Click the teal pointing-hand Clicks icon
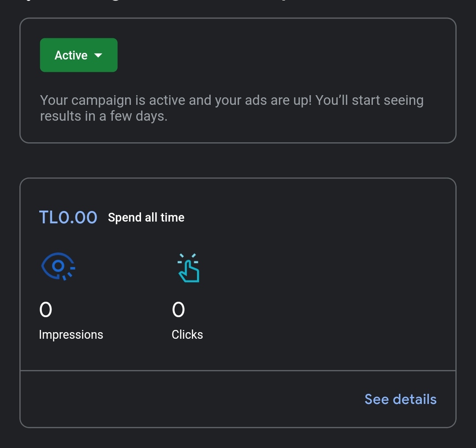476x448 pixels. click(189, 268)
